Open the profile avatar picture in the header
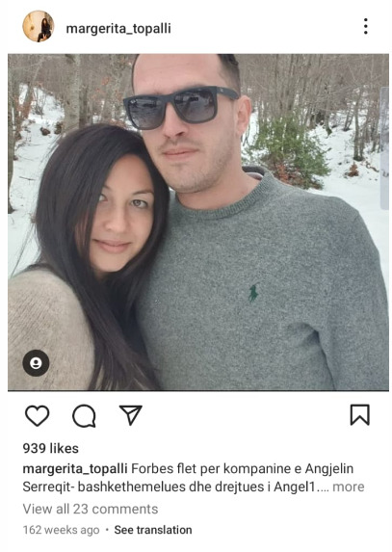The height and width of the screenshot is (552, 392). 39,26
